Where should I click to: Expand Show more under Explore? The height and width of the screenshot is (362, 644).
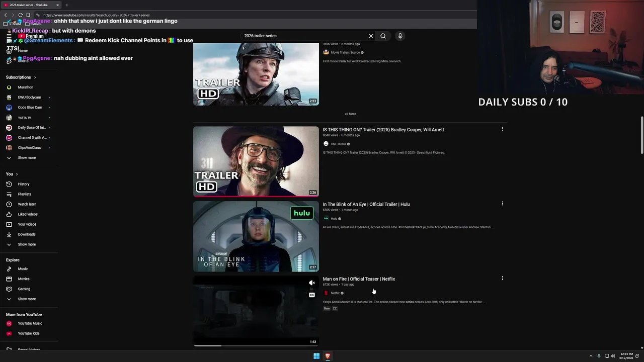tap(27, 299)
